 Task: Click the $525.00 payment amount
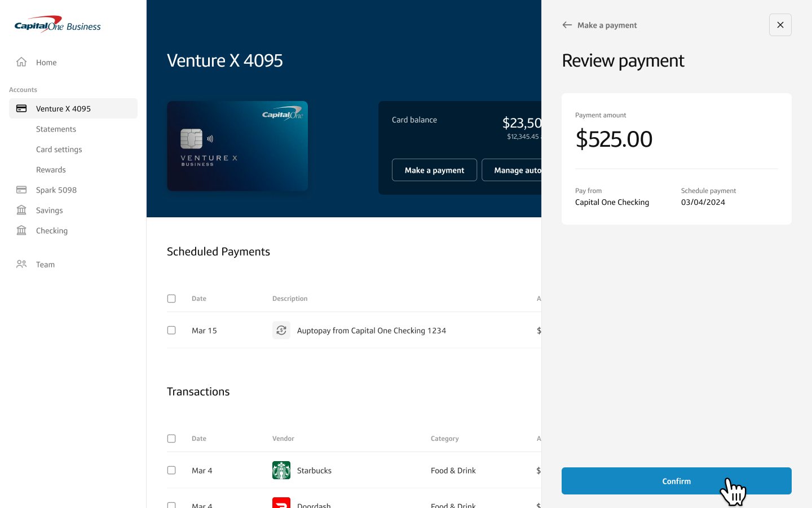[x=614, y=139]
